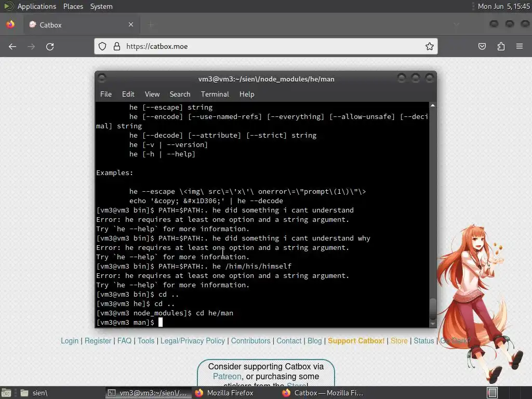
Task: Click the terminal scrollbar thumb
Action: pos(433,309)
